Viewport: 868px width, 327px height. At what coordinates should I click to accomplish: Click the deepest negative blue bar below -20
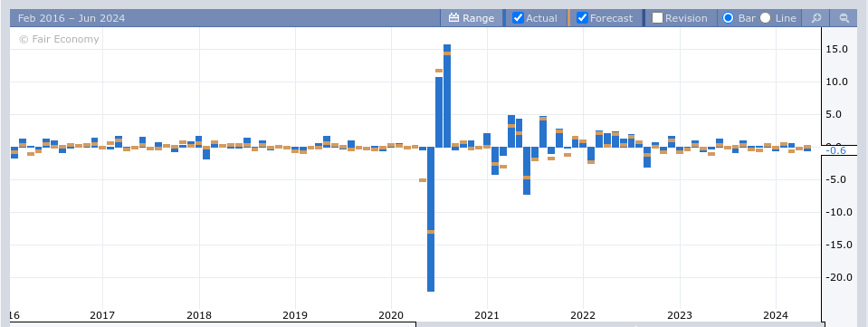[x=431, y=219]
